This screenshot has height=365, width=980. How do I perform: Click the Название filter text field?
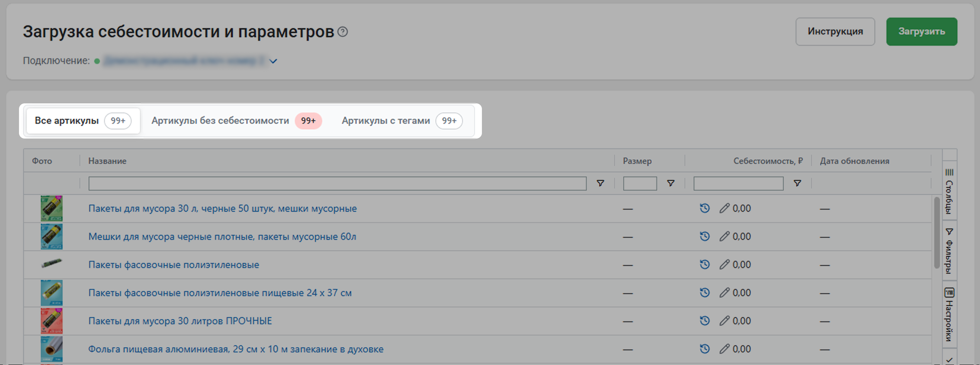337,184
